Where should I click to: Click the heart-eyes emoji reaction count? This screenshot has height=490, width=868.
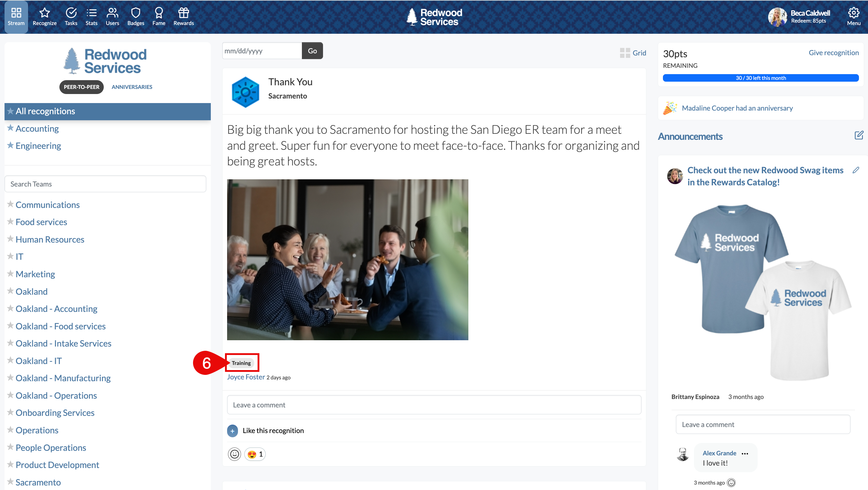(255, 454)
